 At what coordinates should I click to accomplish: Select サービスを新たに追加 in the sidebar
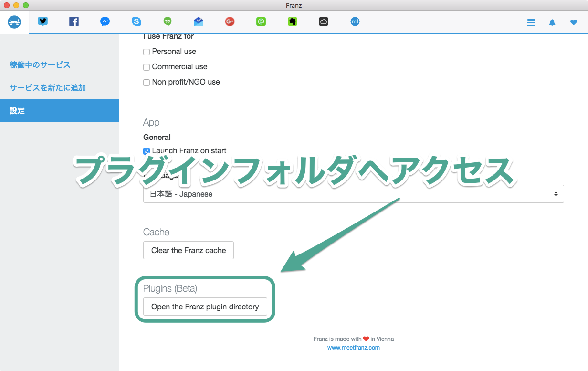pos(48,88)
